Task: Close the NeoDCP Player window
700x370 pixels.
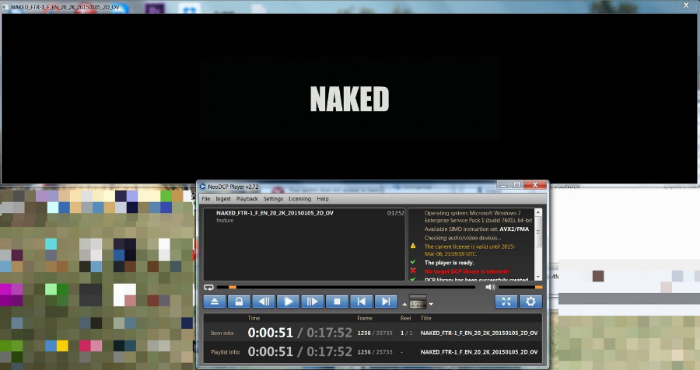Action: 535,185
